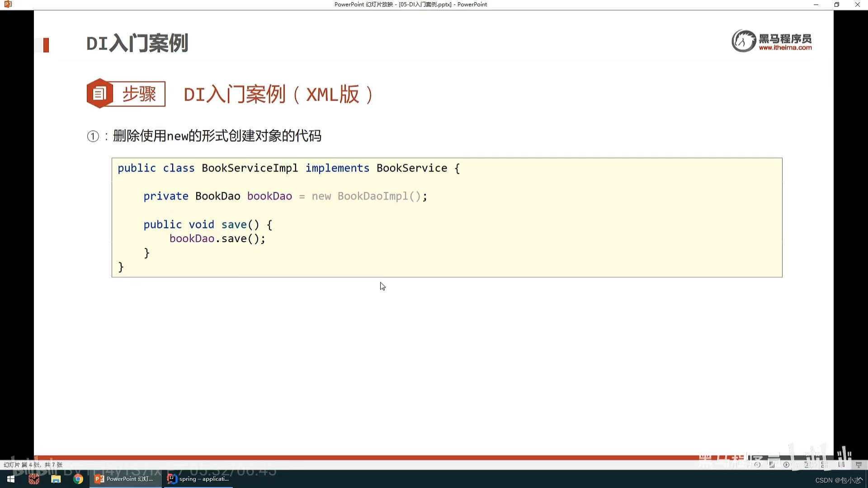Click subtitle 'DI入门案例（XML版）'

point(279,94)
